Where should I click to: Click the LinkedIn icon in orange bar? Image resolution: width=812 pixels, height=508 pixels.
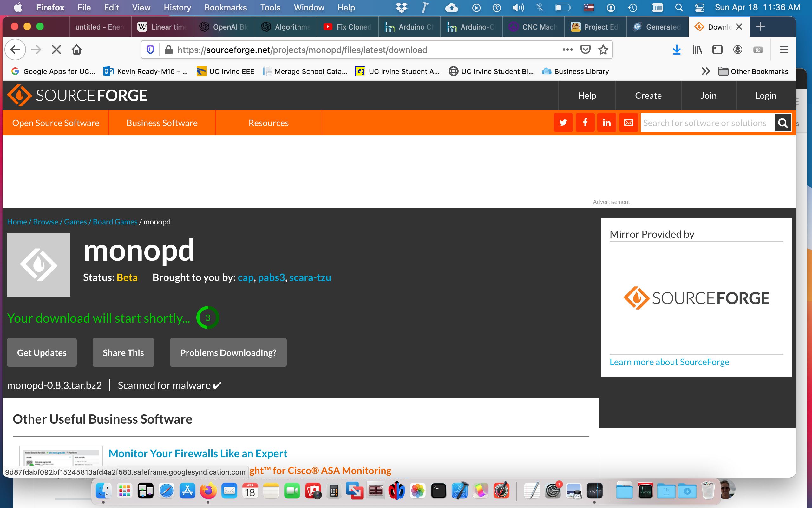pos(607,123)
